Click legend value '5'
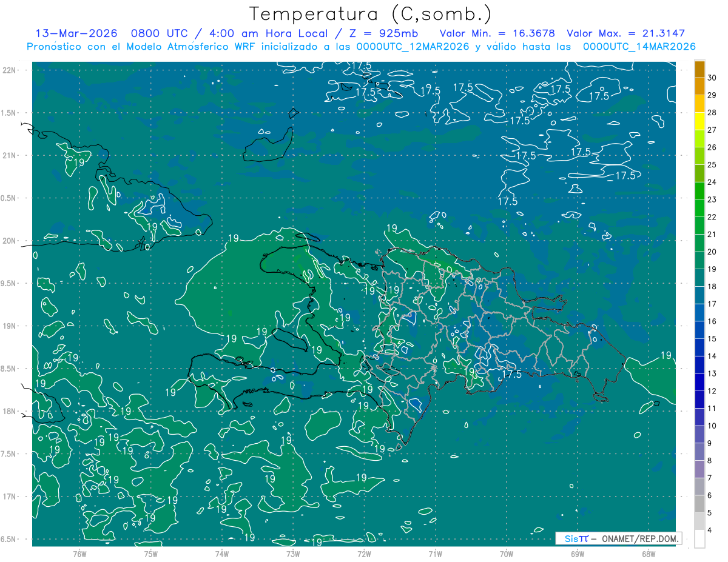Screen dimensions: 728x562 [710, 513]
